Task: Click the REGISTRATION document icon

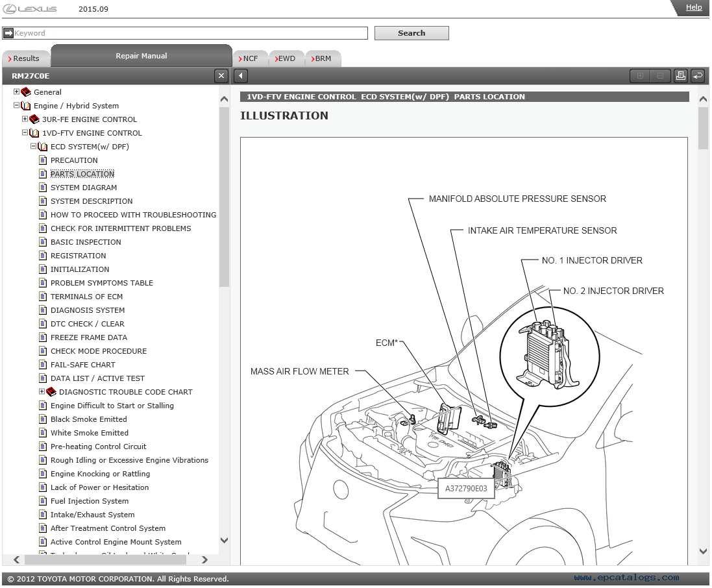Action: (43, 256)
